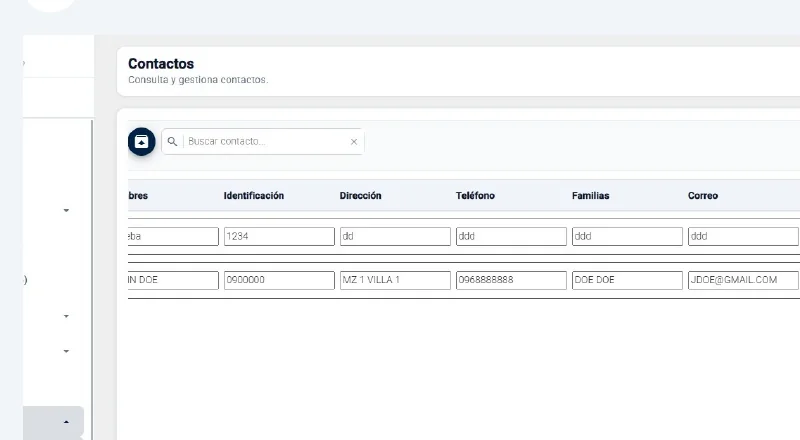Click the Contactos page title
The height and width of the screenshot is (440, 800).
161,64
